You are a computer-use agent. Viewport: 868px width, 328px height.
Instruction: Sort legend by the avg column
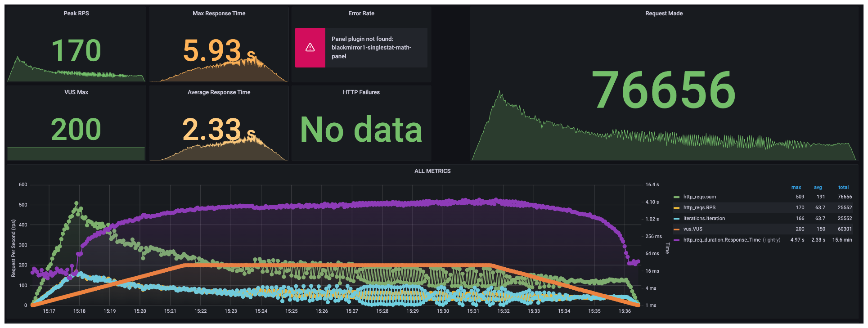(818, 187)
